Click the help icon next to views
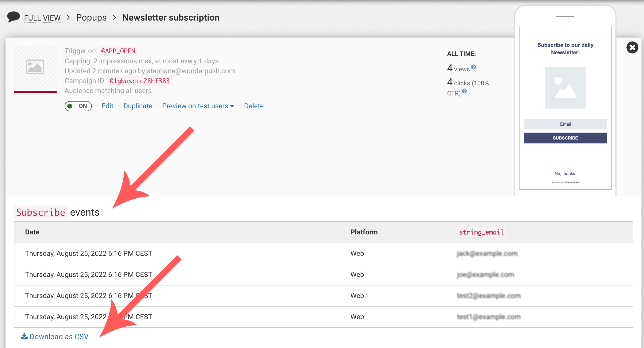 click(x=473, y=67)
